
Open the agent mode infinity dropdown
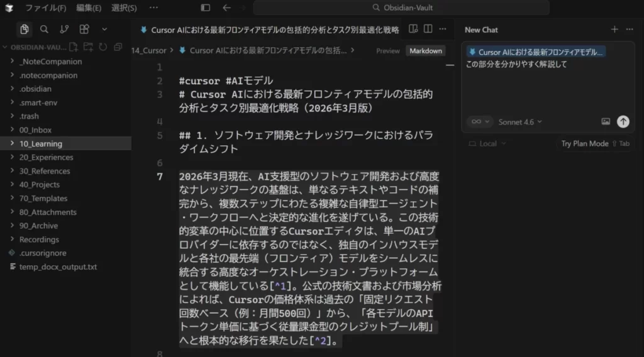pos(480,122)
